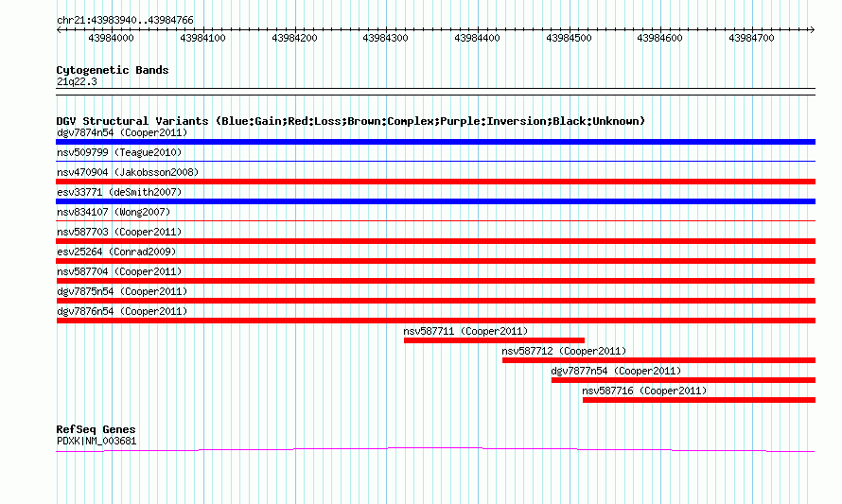Click the esv33771 (deSmith2007) blue bar

(x=435, y=201)
